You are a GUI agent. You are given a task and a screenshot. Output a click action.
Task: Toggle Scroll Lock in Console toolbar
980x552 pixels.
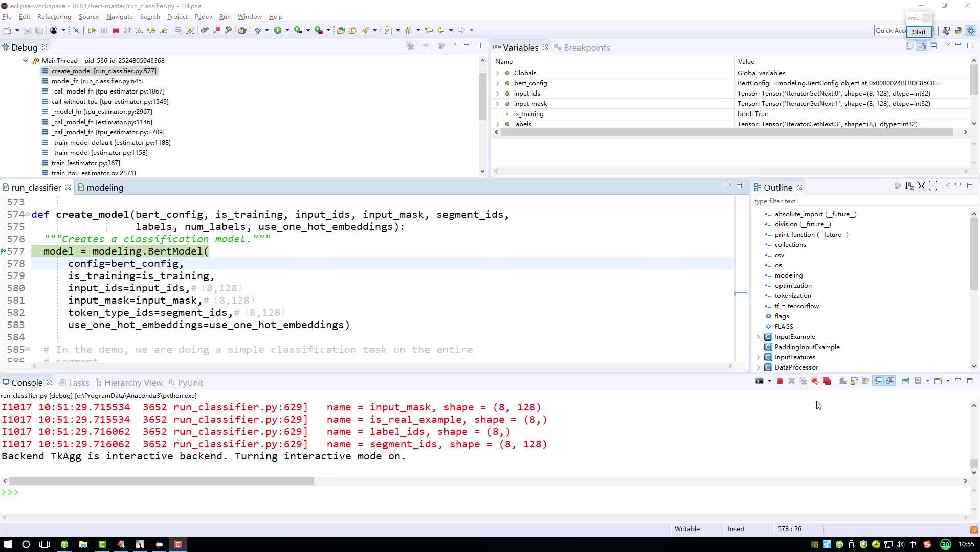coord(854,381)
